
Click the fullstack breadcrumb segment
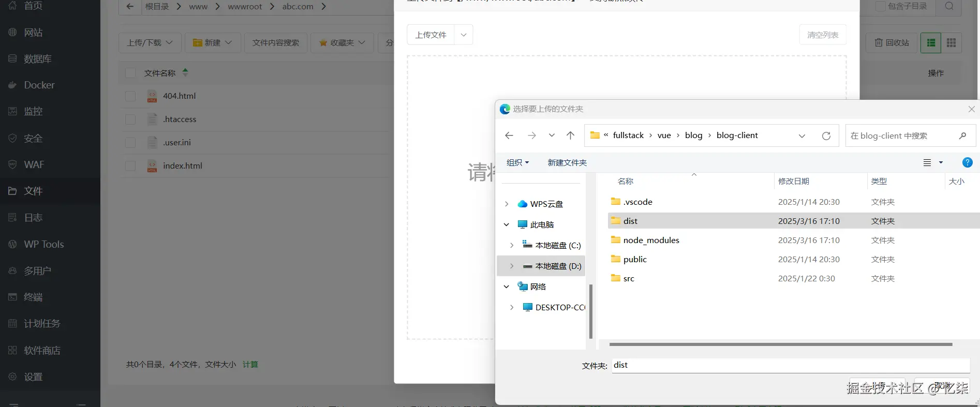(x=628, y=135)
